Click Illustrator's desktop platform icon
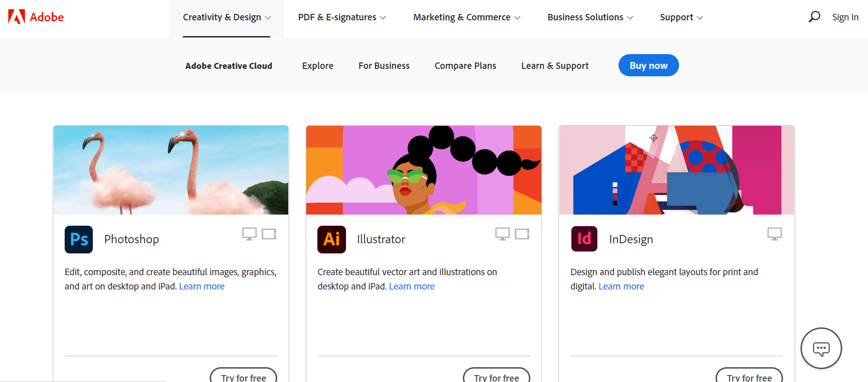Viewport: 868px width, 382px height. (x=503, y=234)
